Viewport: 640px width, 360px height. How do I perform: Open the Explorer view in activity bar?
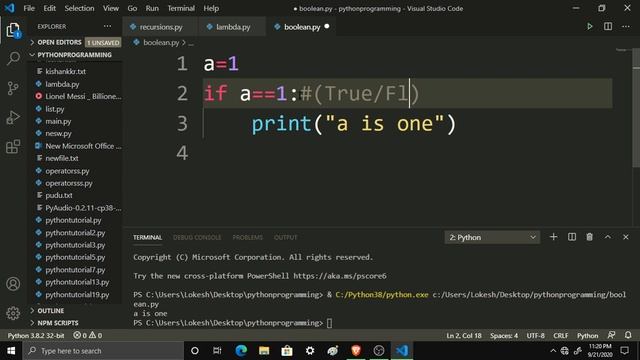click(x=13, y=30)
